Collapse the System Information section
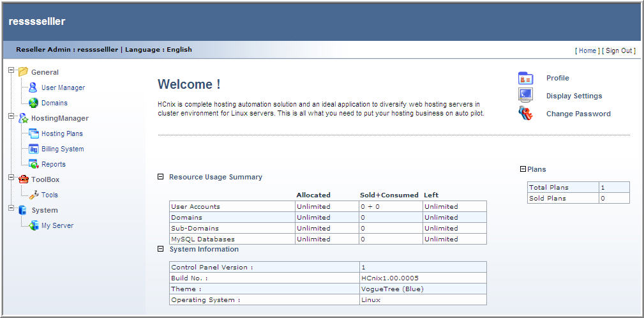Viewport: 644px width, 318px height. (161, 249)
